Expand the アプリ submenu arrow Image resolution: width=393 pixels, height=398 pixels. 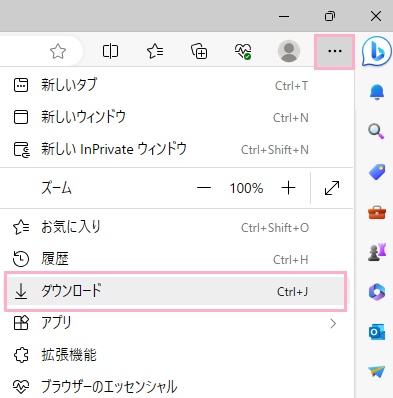pyautogui.click(x=333, y=323)
